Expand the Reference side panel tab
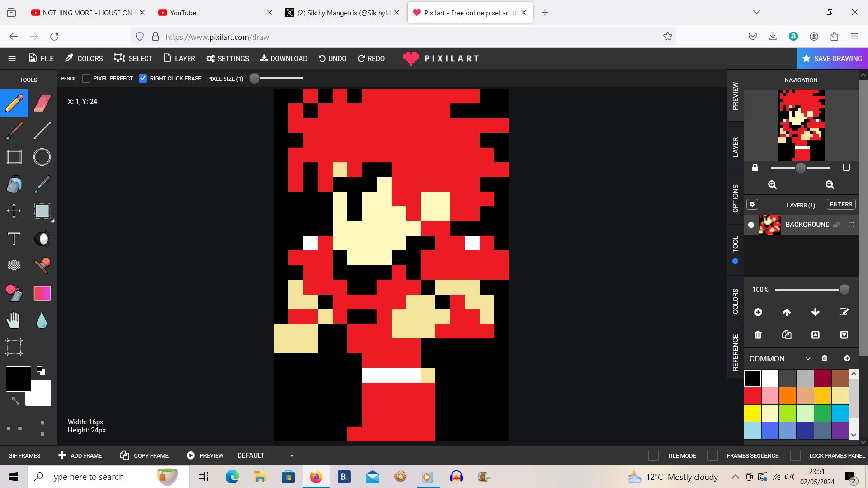The width and height of the screenshot is (868, 488). pos(735,352)
